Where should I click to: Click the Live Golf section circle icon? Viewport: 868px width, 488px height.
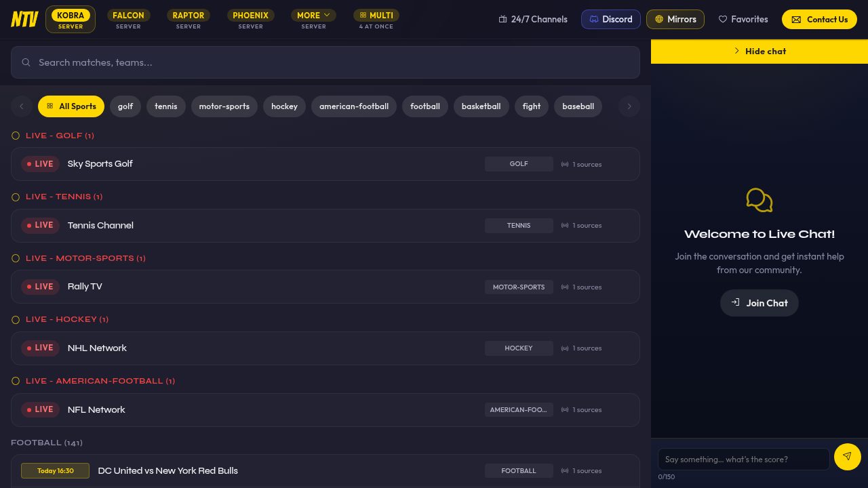click(x=16, y=136)
